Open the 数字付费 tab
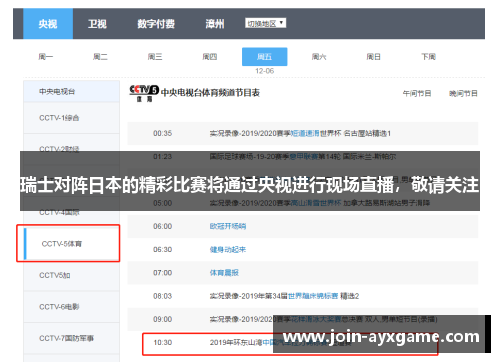This screenshot has height=362, width=500. (x=156, y=24)
